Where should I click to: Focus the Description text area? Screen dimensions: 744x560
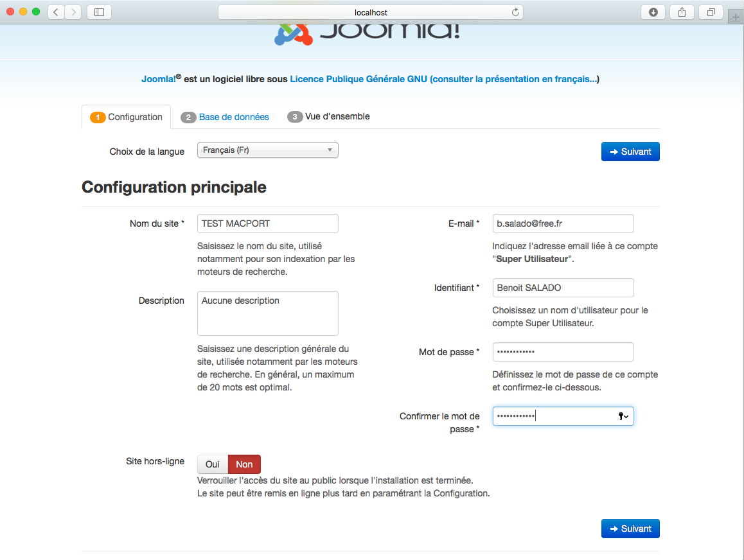pyautogui.click(x=267, y=313)
